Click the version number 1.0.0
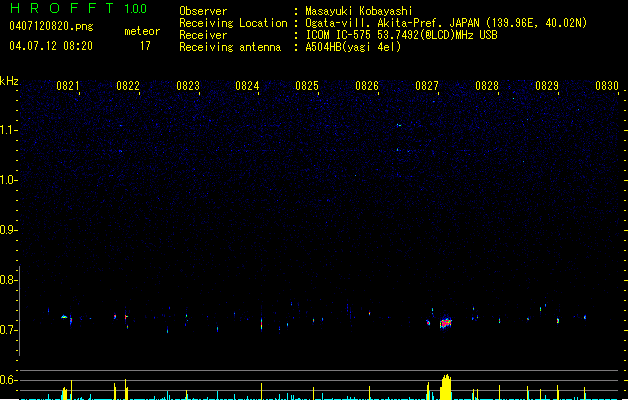The image size is (629, 400). click(x=136, y=9)
